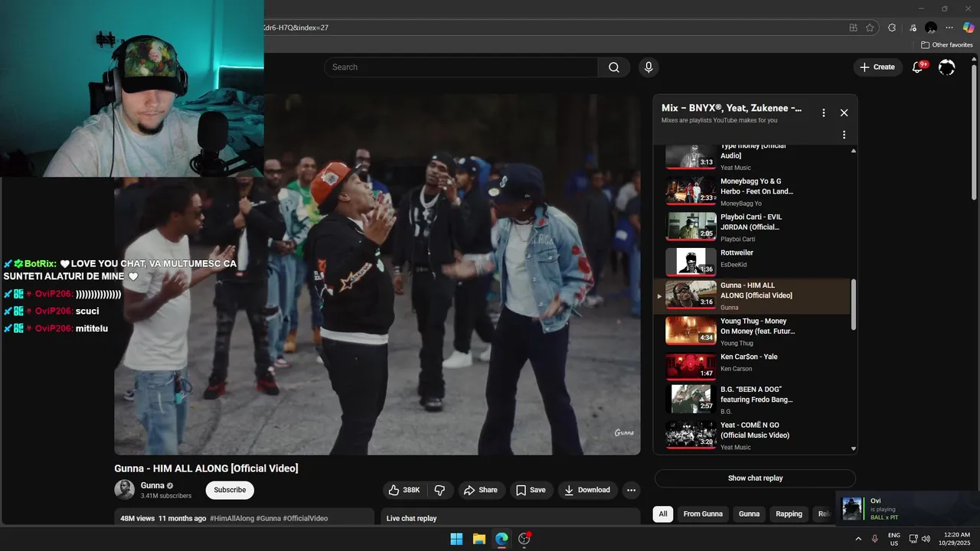
Task: Select the Rapping filter chip
Action: click(x=789, y=514)
